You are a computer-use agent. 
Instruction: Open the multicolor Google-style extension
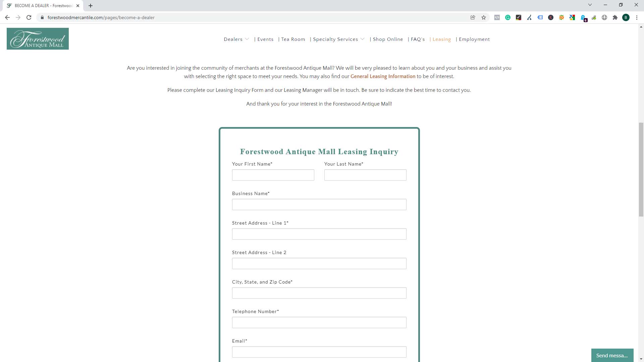[x=572, y=17]
